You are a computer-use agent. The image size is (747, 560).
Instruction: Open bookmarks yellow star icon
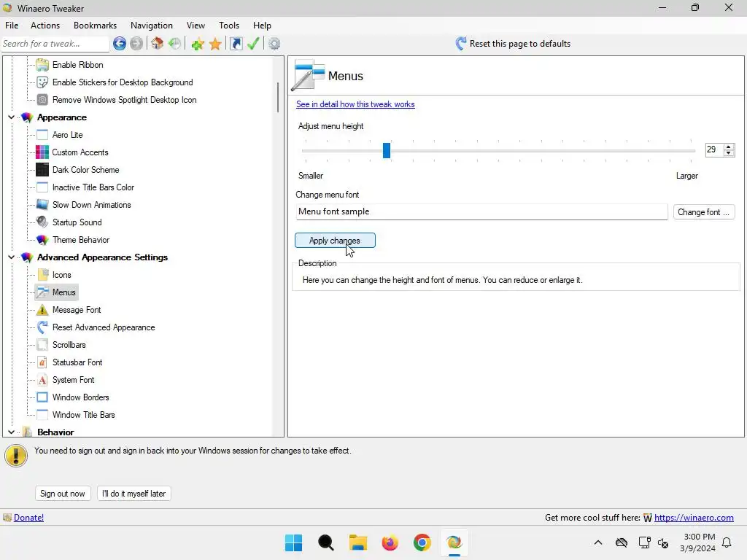click(215, 44)
